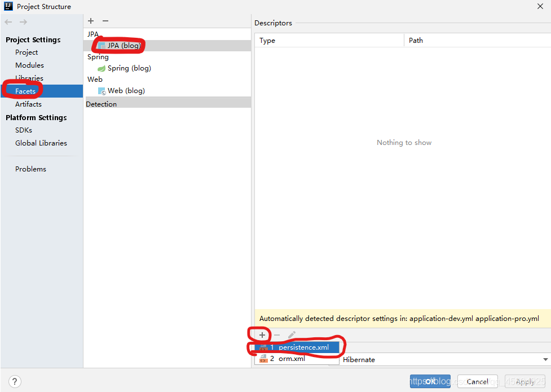
Task: Add a descriptor with the plus icon
Action: [x=262, y=335]
